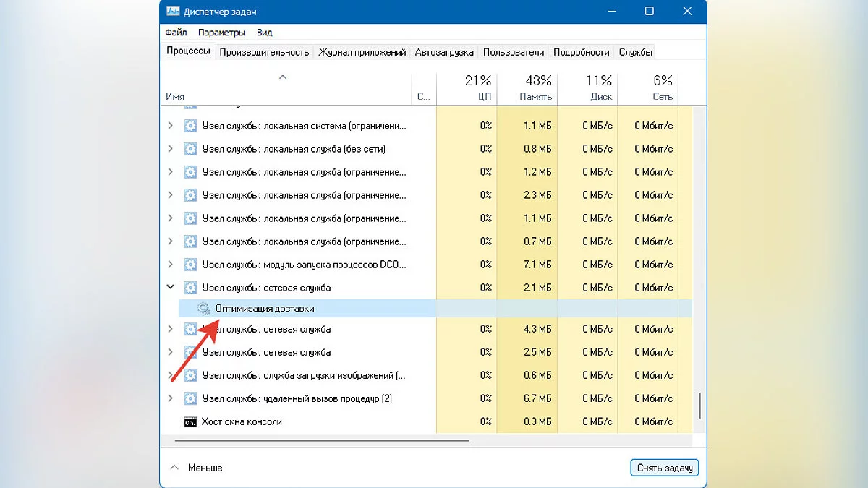Click gear icon of 'модуль запуска процессов DCOM'
This screenshot has width=868, height=488.
coord(190,265)
